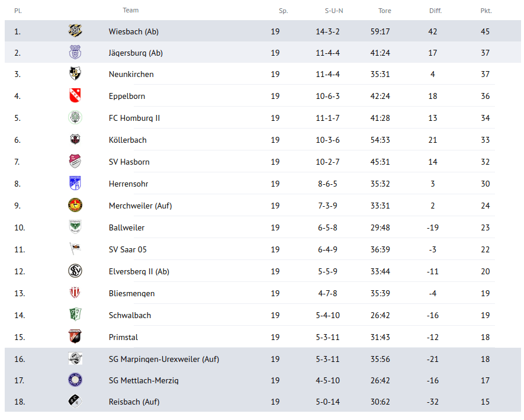Select the Team column header
Screen dimensions: 524x420
pyautogui.click(x=131, y=10)
